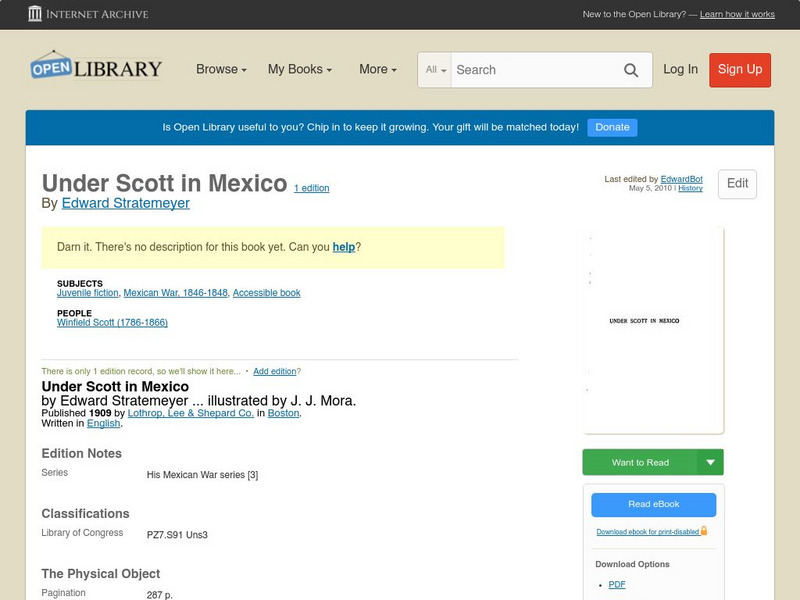Click the Edit button for this book

[736, 184]
